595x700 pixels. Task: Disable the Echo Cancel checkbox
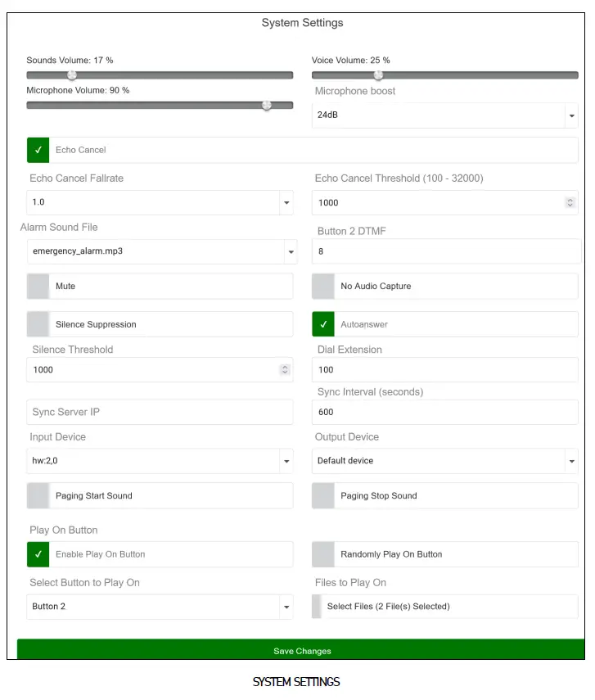click(x=38, y=150)
